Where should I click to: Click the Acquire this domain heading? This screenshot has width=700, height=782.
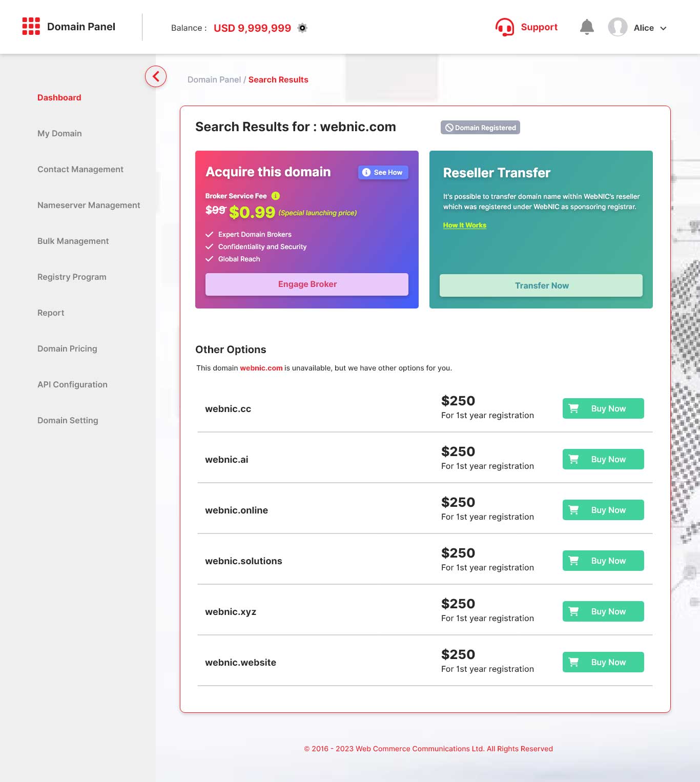tap(268, 172)
